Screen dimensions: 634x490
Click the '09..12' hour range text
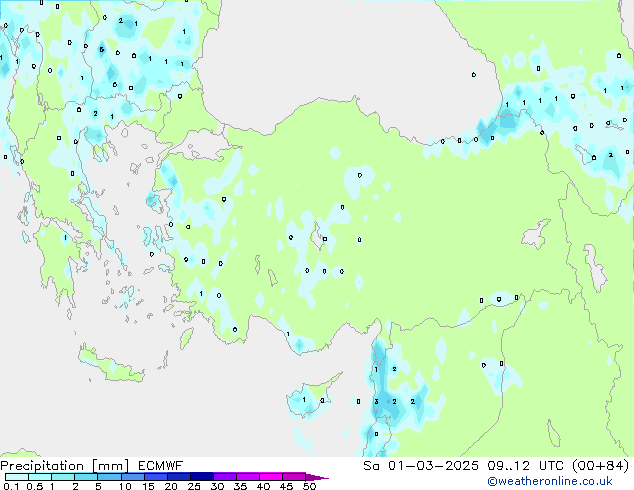click(508, 466)
